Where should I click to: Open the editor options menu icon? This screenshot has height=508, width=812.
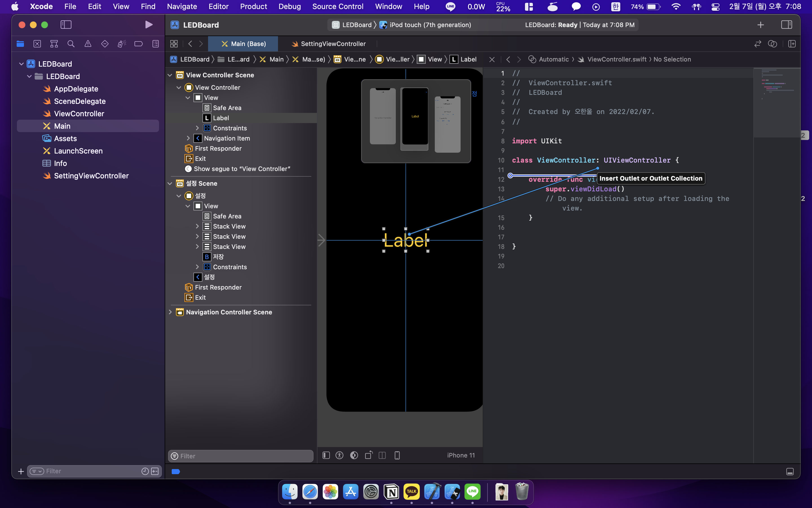(773, 44)
